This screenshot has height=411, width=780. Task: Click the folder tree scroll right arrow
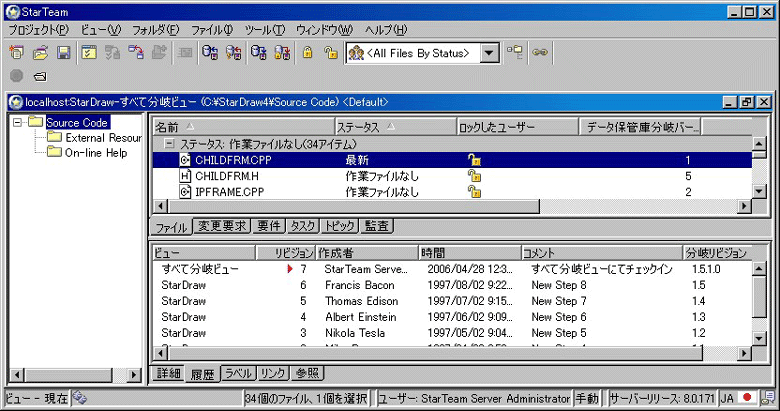click(134, 375)
